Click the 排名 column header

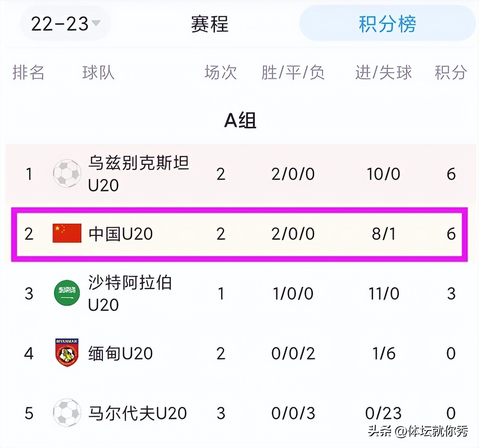coord(28,73)
